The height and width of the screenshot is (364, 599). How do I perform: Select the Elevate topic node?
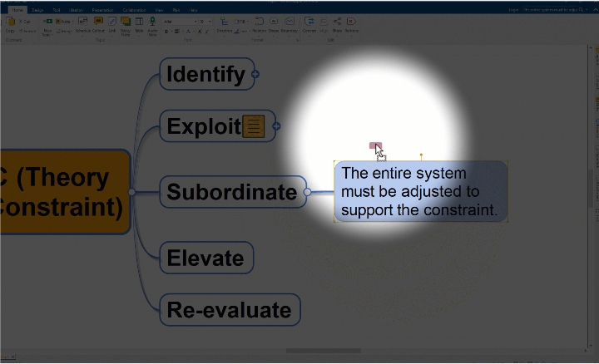(x=206, y=258)
